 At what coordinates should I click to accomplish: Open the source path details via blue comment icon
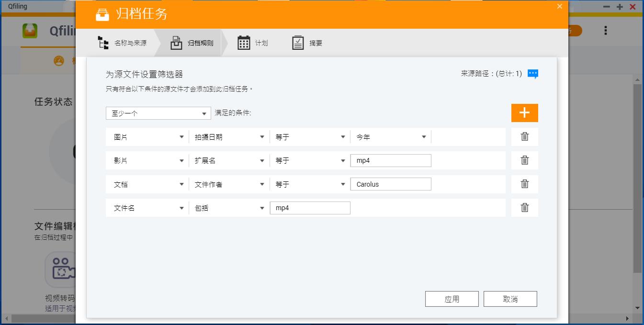point(532,74)
